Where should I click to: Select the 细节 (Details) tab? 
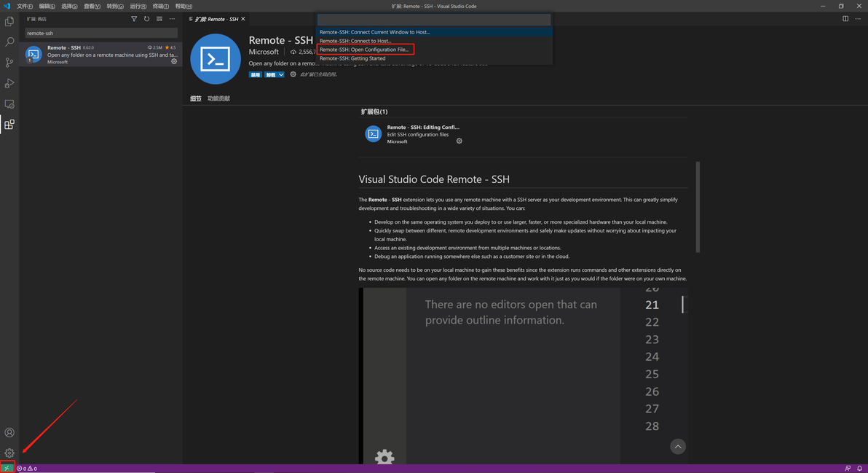(x=195, y=98)
